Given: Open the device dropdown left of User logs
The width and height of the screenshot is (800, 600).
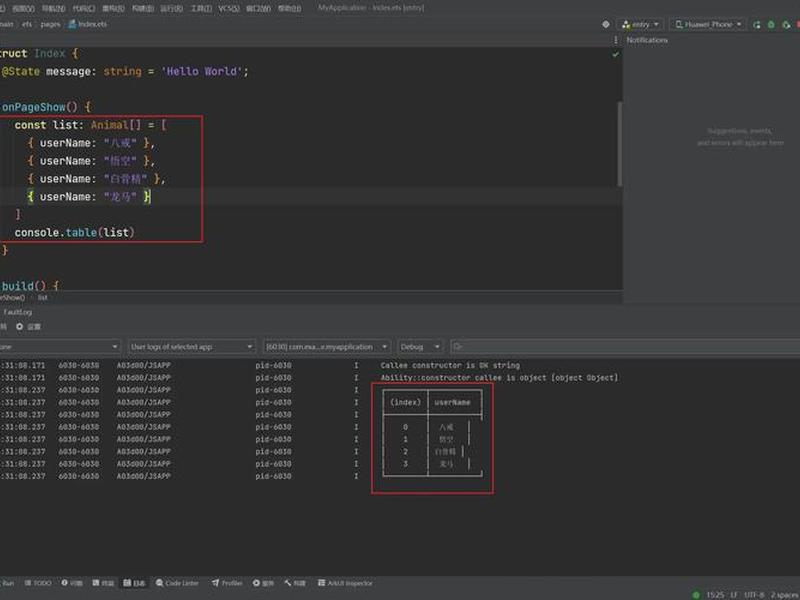Looking at the screenshot, I should click(x=60, y=347).
